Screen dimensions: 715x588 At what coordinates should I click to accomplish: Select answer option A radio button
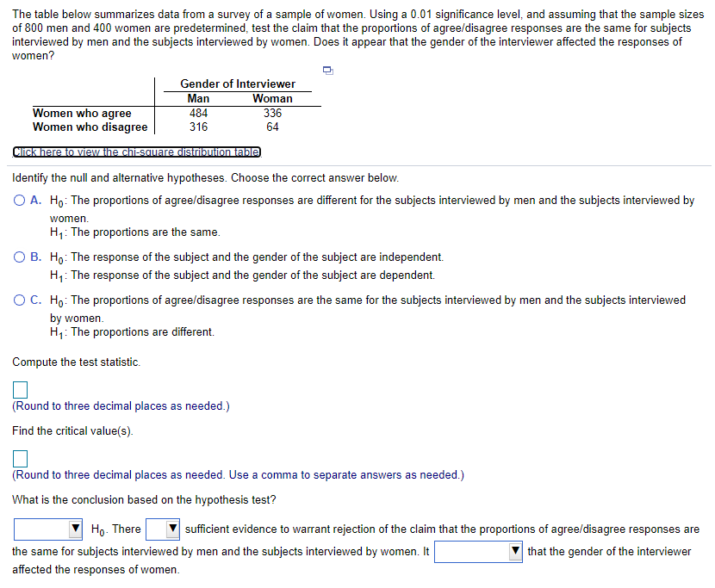point(19,201)
